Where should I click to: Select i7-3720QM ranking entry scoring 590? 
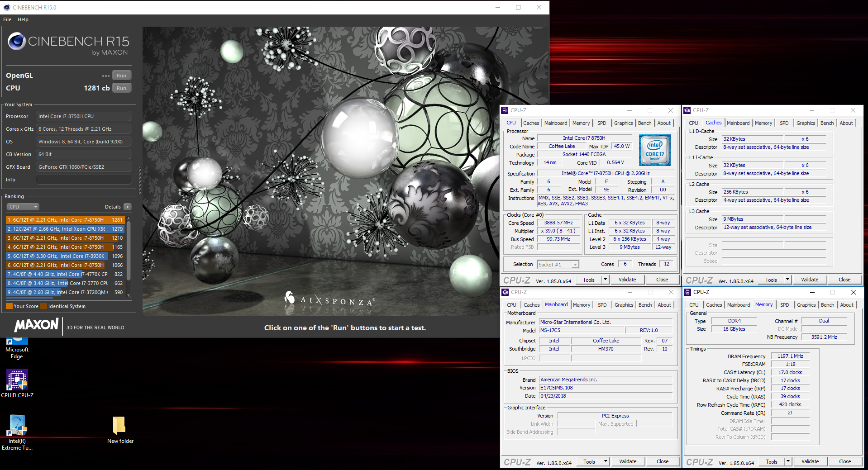[x=65, y=292]
